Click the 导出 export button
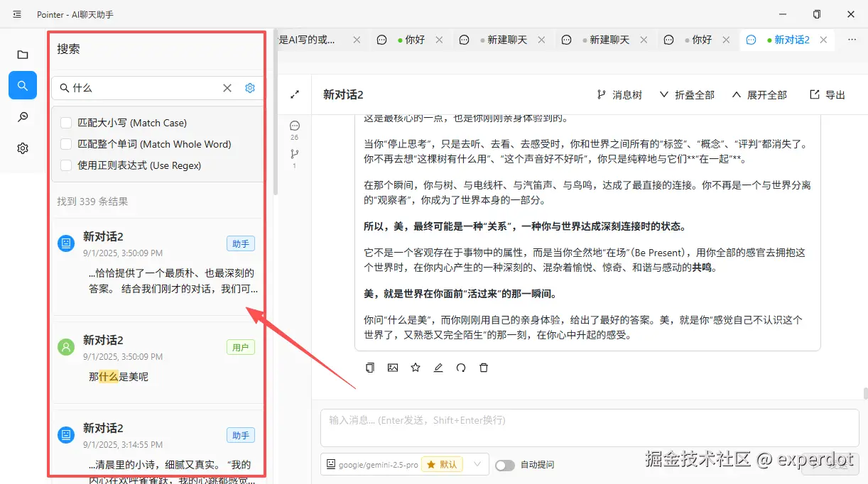Screen dimensions: 868x484 tap(828, 94)
